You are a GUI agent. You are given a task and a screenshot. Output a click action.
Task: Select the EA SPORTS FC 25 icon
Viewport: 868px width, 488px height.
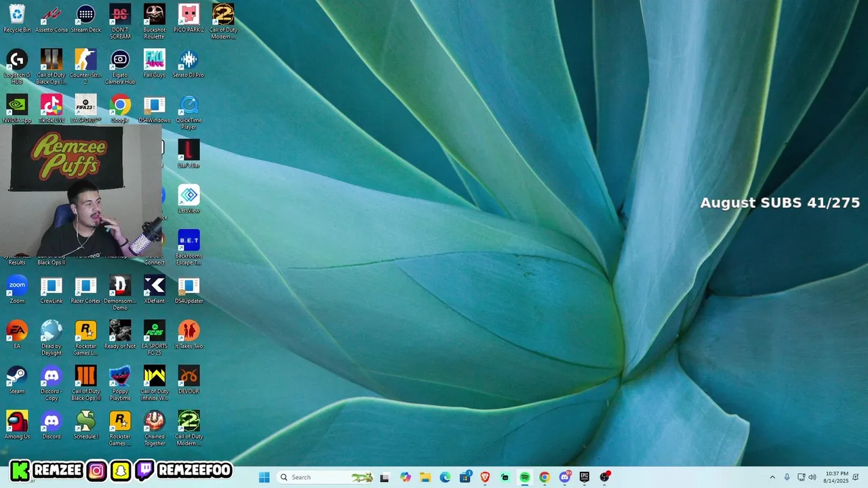[154, 338]
